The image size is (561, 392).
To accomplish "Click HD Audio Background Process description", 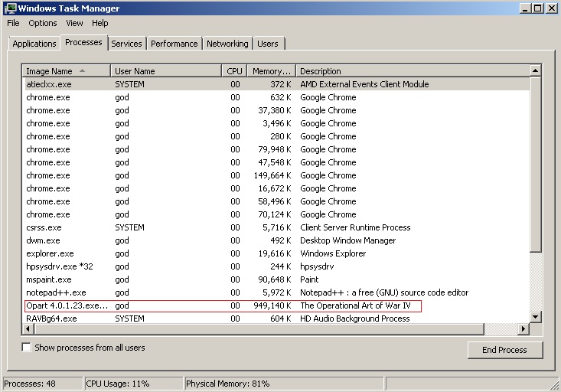I will [x=354, y=318].
